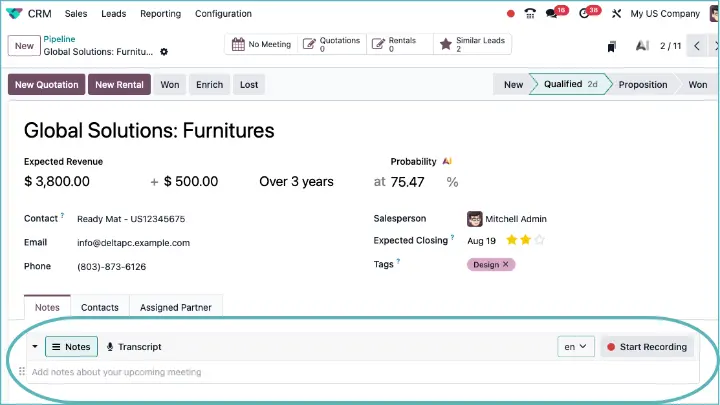The width and height of the screenshot is (720, 405).
Task: Open the Ready Mat contact field
Action: [x=131, y=219]
